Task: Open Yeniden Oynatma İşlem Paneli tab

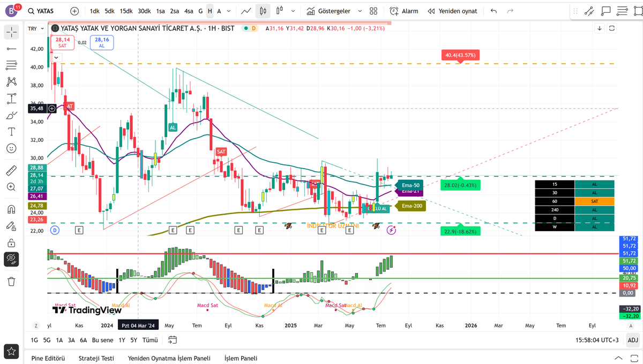Action: click(169, 358)
